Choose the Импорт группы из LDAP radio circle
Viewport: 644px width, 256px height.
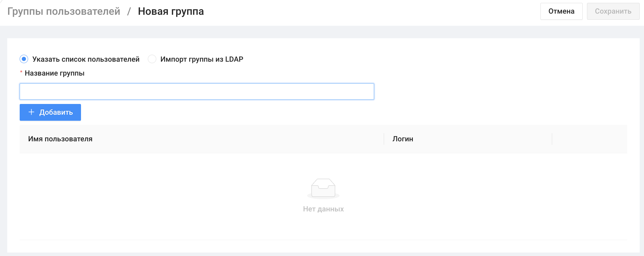point(152,59)
